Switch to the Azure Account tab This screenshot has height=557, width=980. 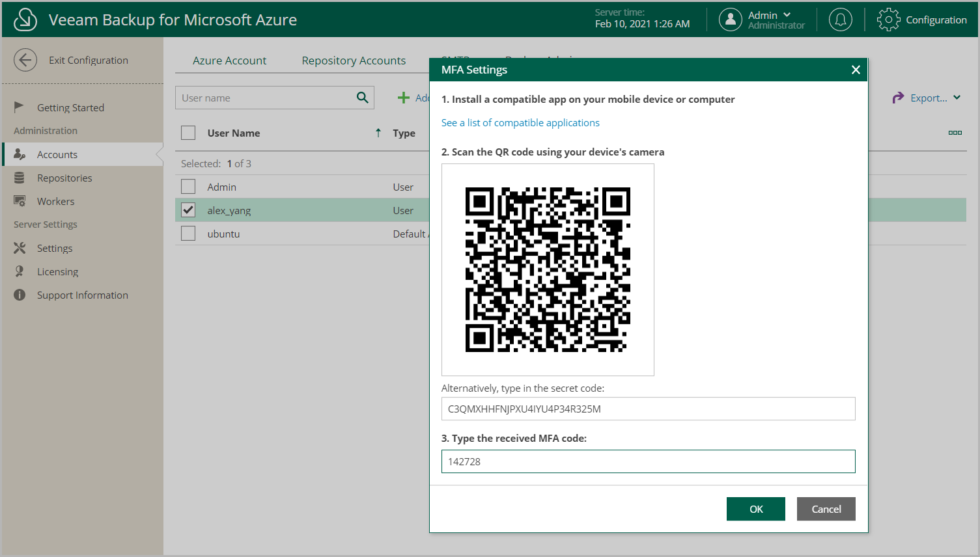click(229, 61)
